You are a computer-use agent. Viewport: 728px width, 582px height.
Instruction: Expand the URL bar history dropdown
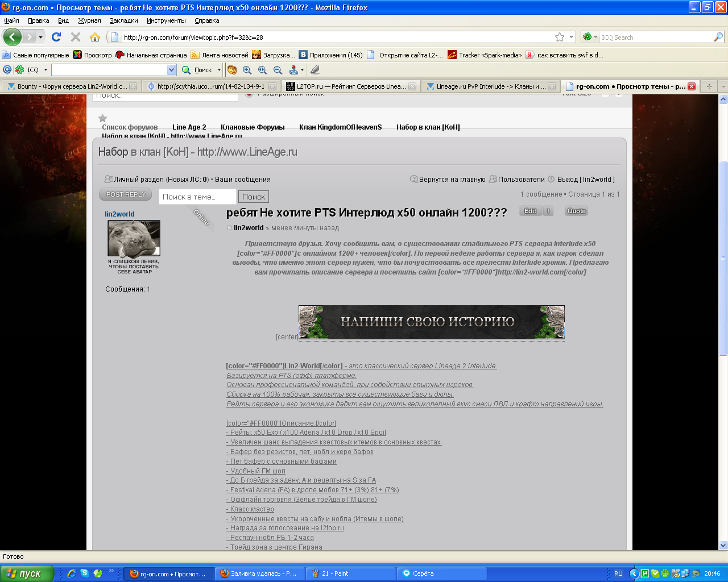571,37
